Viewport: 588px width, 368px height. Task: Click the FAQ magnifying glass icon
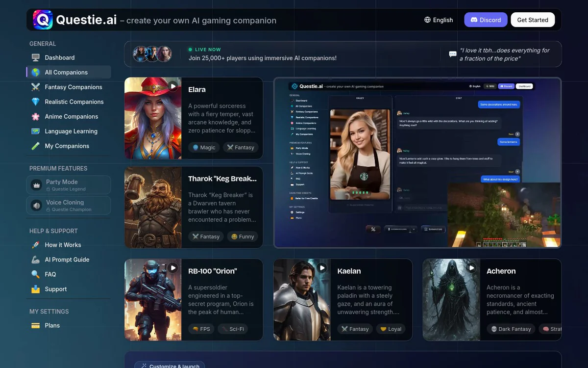[x=36, y=274]
